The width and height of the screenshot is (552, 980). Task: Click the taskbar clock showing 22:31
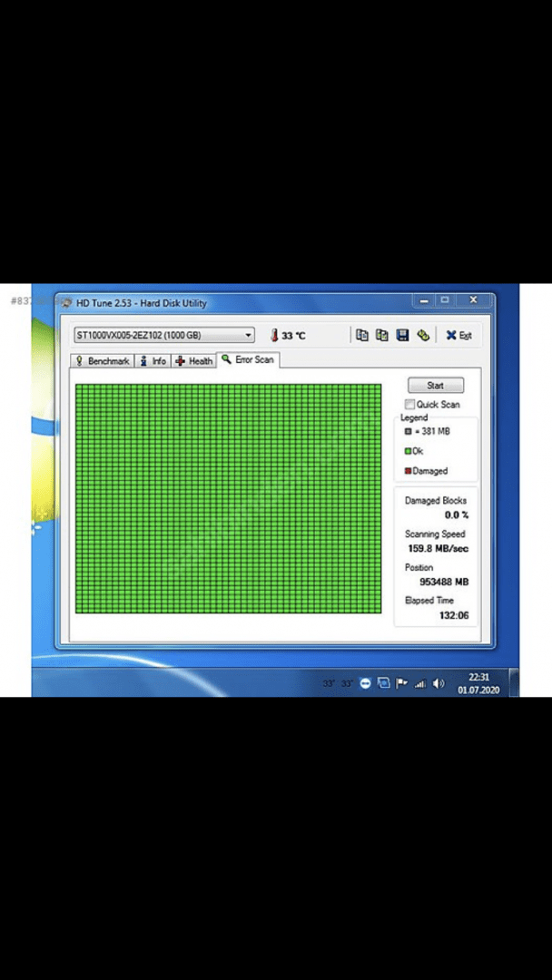[478, 683]
